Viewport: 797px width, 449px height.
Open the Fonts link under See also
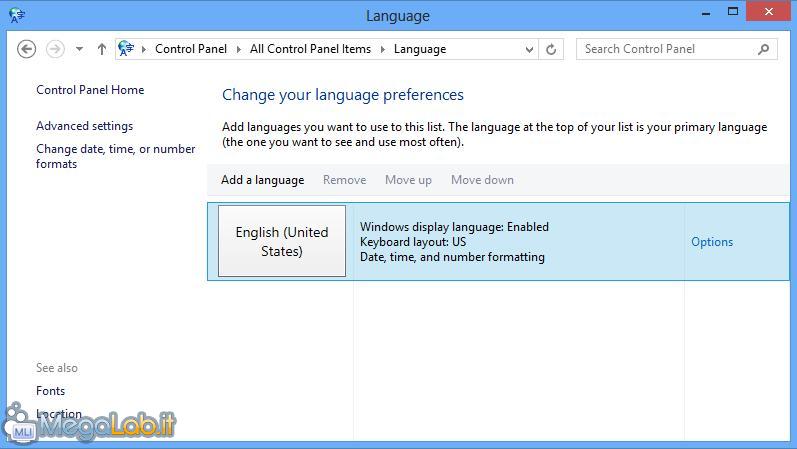click(x=50, y=391)
